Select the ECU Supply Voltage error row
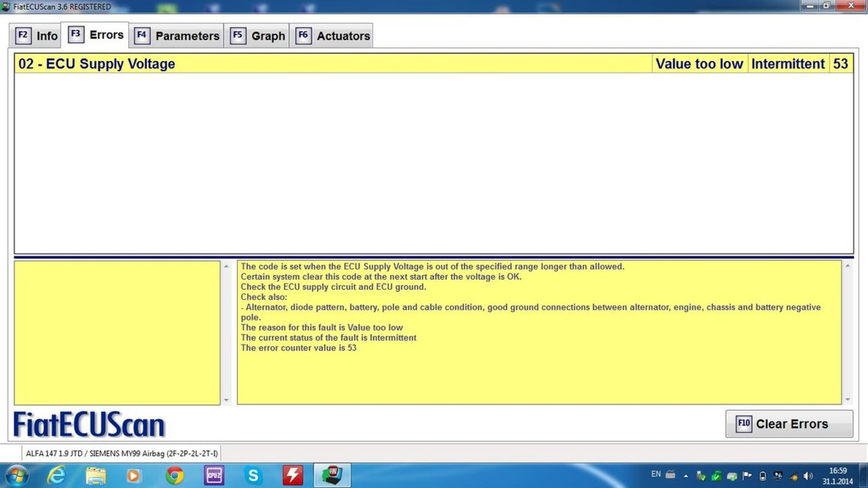 pyautogui.click(x=434, y=64)
